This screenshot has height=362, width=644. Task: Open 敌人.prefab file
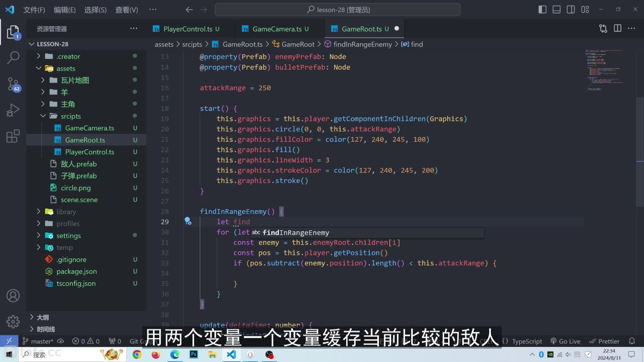pos(86,164)
